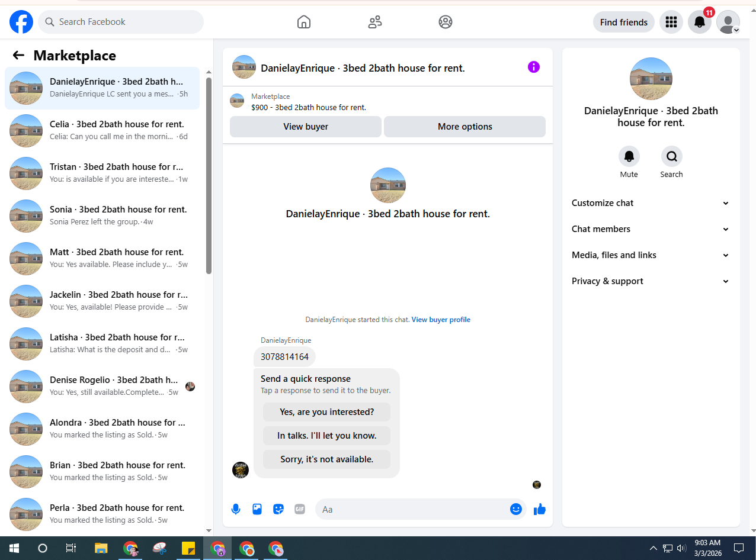
Task: Send quick response 'Yes, are you interested?'
Action: click(327, 412)
